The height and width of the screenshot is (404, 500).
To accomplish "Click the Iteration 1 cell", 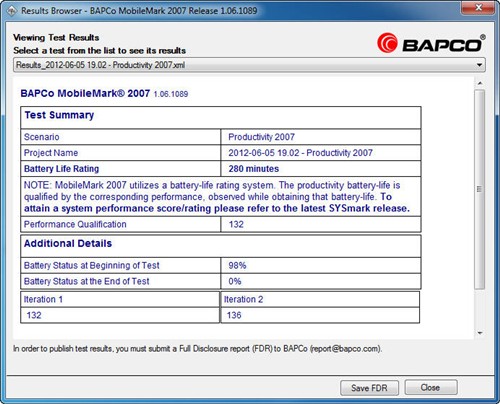I will 120,299.
